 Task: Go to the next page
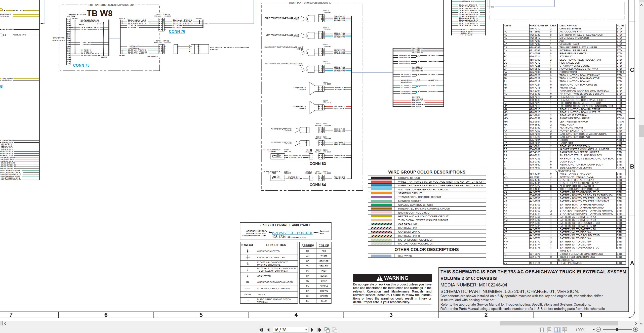tap(312, 330)
